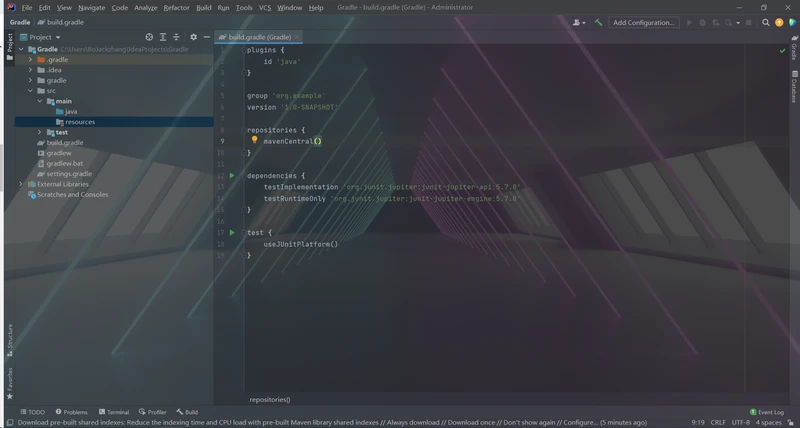
Task: Run dependencies block via the gutter arrow
Action: click(x=232, y=176)
